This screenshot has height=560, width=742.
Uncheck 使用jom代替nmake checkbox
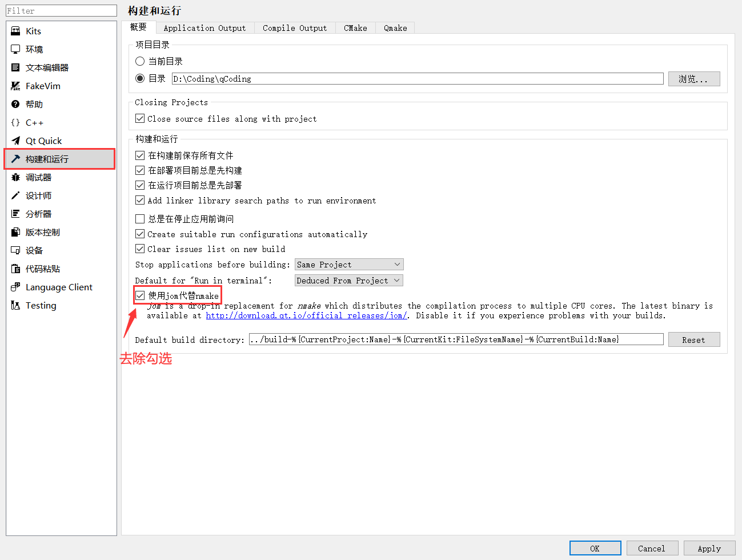tap(140, 295)
